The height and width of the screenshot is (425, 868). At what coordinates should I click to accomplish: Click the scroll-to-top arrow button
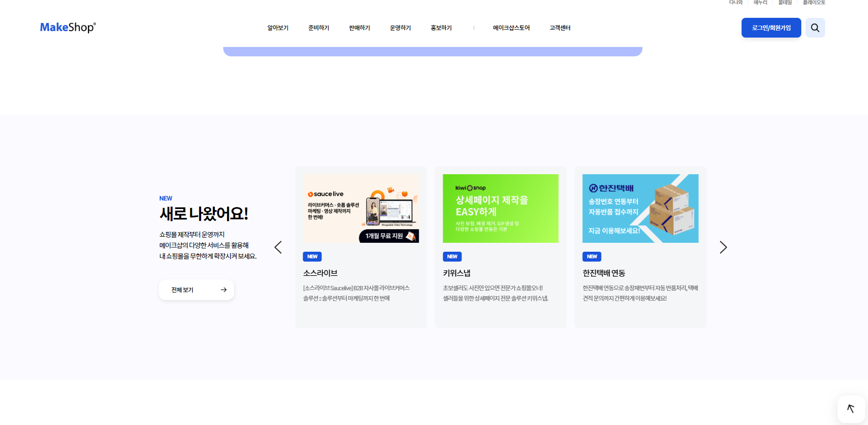point(851,409)
